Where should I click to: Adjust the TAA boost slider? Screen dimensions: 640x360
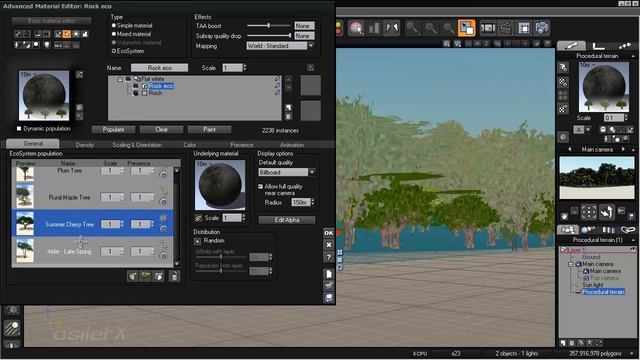click(x=269, y=25)
